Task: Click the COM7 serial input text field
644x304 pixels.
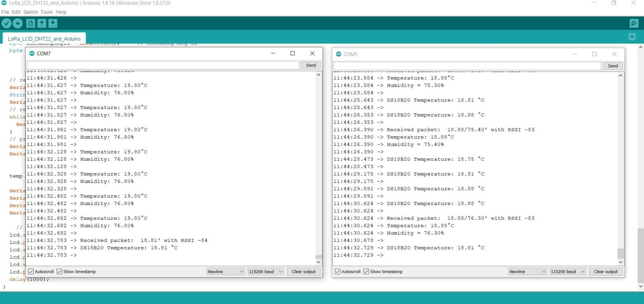Action: [163, 65]
